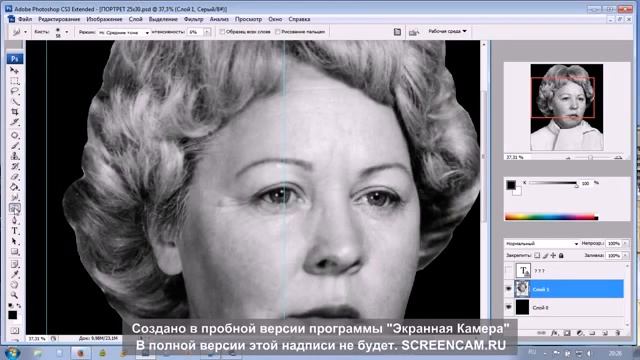Toggle lock image pixels brush icon
The width and height of the screenshot is (640, 360).
(545, 256)
